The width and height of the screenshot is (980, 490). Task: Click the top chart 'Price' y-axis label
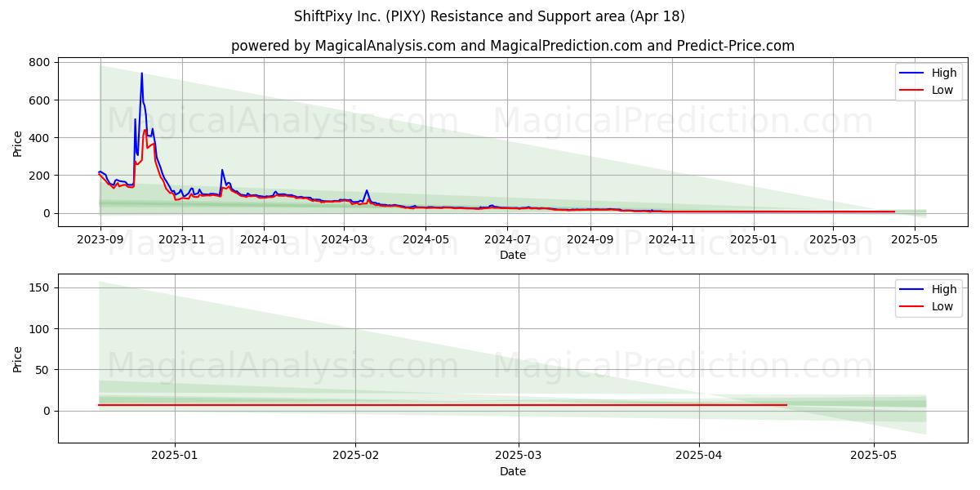[18, 144]
